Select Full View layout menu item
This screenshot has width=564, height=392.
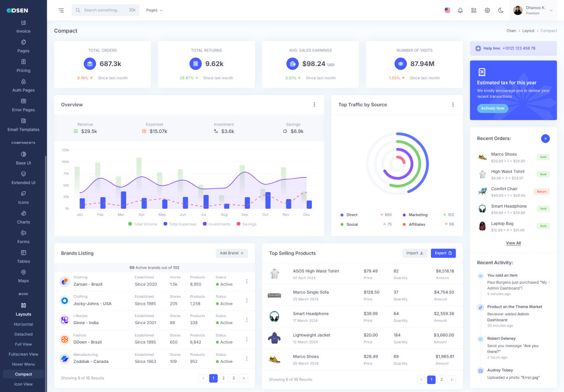pyautogui.click(x=23, y=344)
